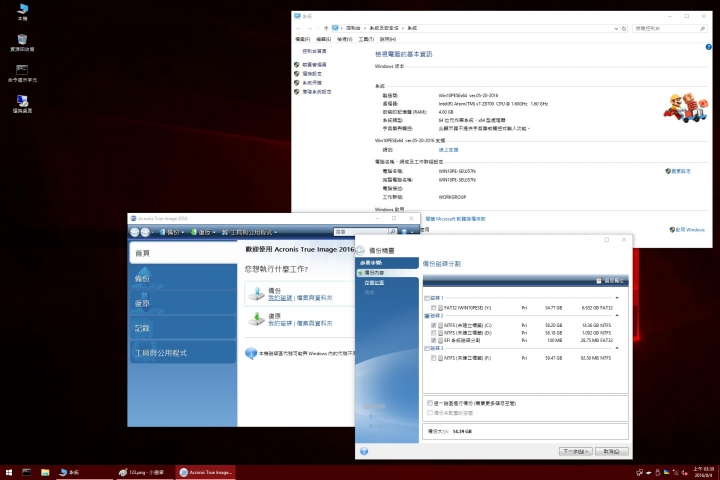The width and height of the screenshot is (720, 480).
Task: Enable sector-by-sector backup checkbox
Action: tap(430, 403)
